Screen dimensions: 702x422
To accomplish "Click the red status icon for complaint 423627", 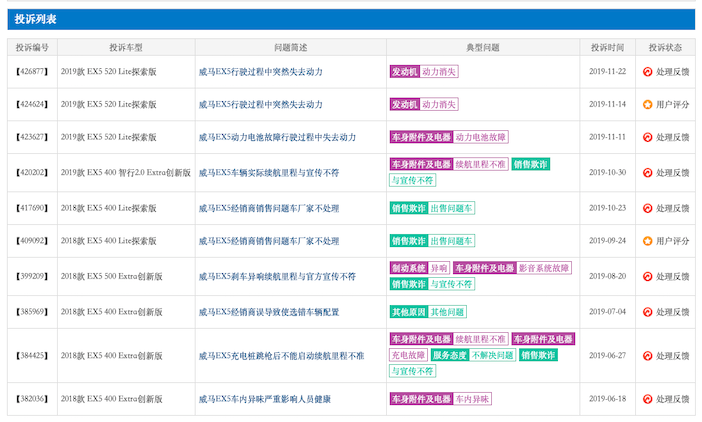I will (x=647, y=137).
